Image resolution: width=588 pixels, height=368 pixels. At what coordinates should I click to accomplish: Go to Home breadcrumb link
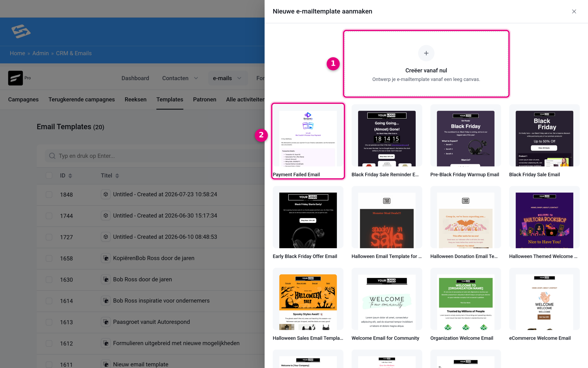click(17, 53)
